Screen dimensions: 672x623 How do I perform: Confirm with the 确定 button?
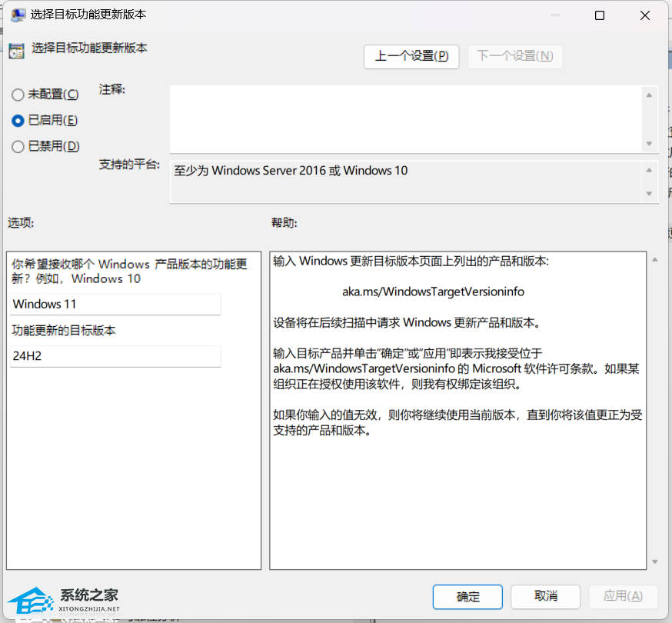467,596
